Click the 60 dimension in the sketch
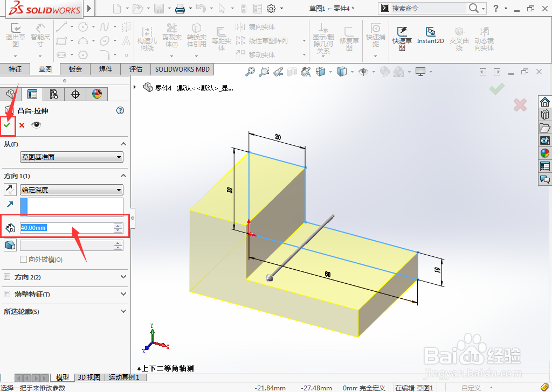Viewport: 552px width, 392px height. (328, 274)
